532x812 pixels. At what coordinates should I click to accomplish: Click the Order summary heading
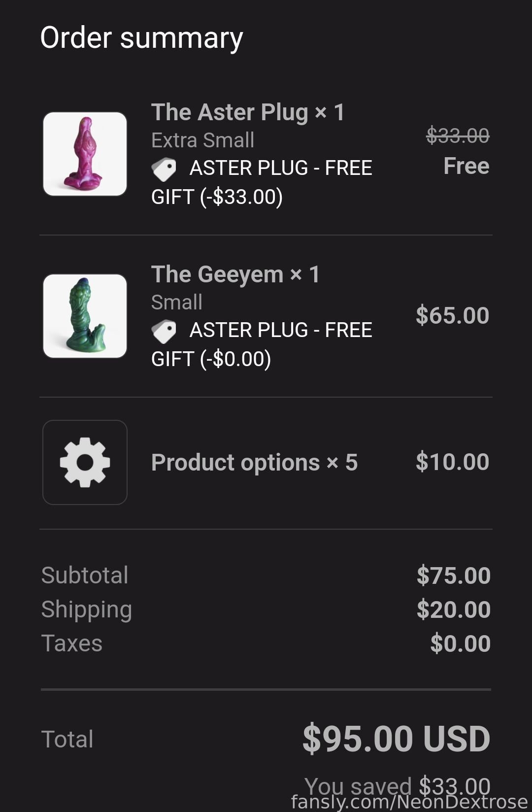point(142,38)
